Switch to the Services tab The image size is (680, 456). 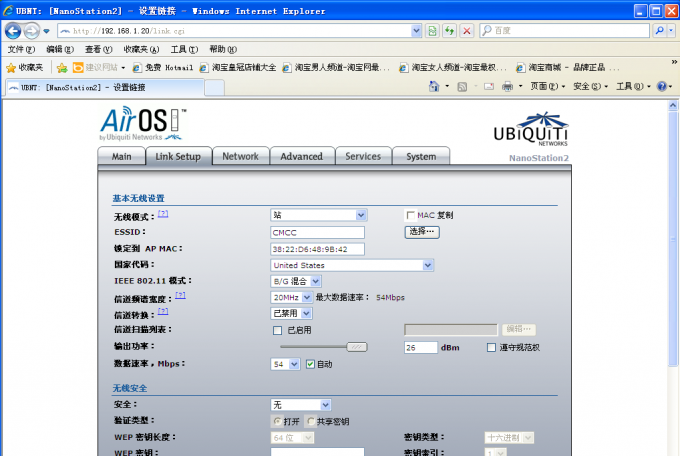click(x=363, y=157)
